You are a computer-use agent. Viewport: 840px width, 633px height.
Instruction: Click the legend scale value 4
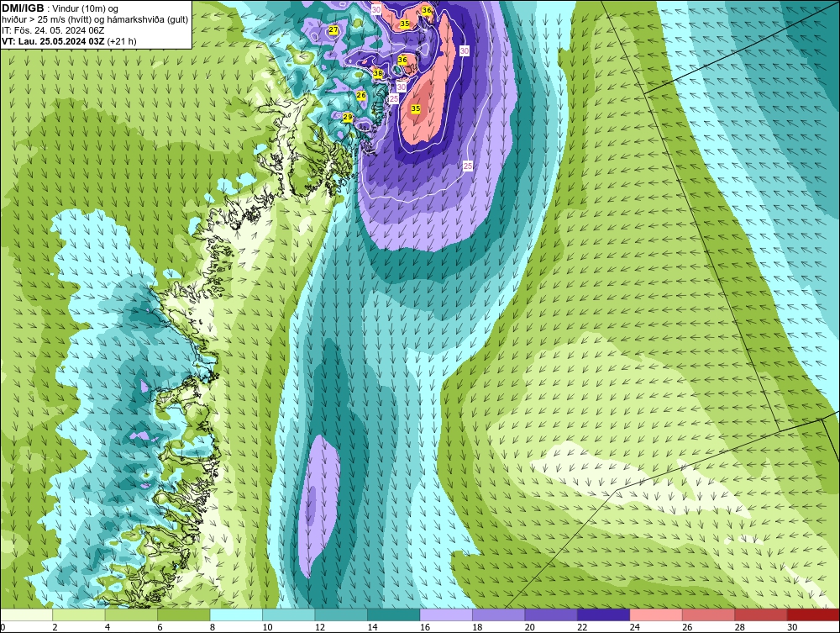[x=108, y=627]
